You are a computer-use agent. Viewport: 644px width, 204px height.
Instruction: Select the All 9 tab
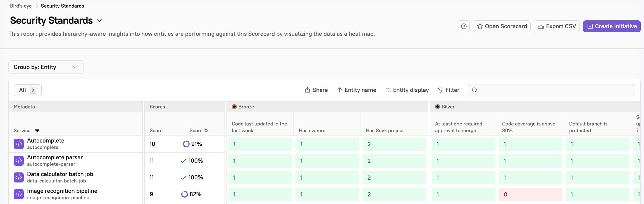[x=28, y=90]
